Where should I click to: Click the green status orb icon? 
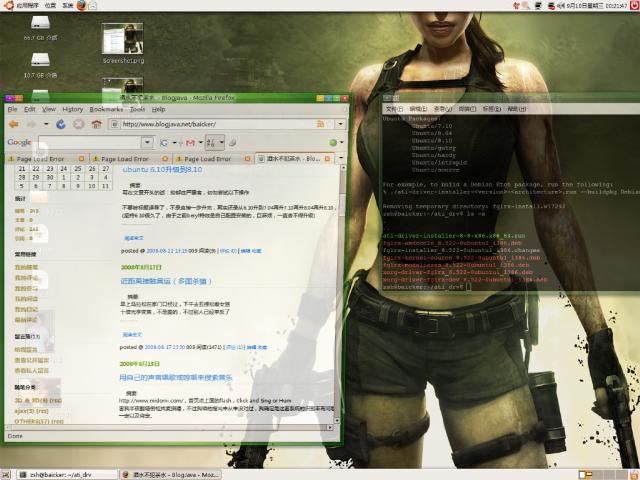pyautogui.click(x=333, y=142)
